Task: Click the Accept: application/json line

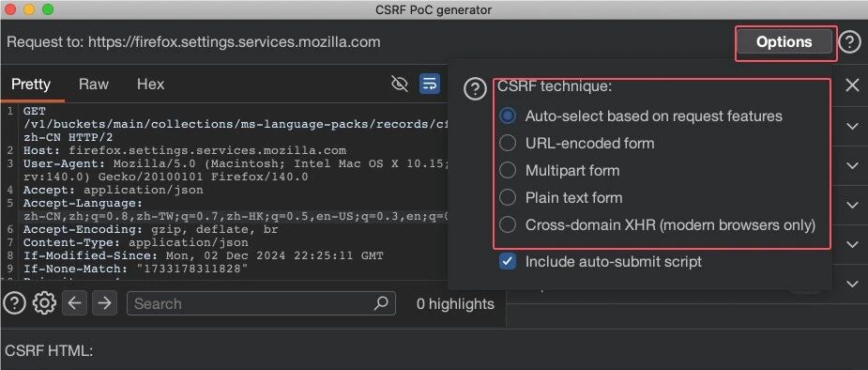Action: click(x=114, y=190)
